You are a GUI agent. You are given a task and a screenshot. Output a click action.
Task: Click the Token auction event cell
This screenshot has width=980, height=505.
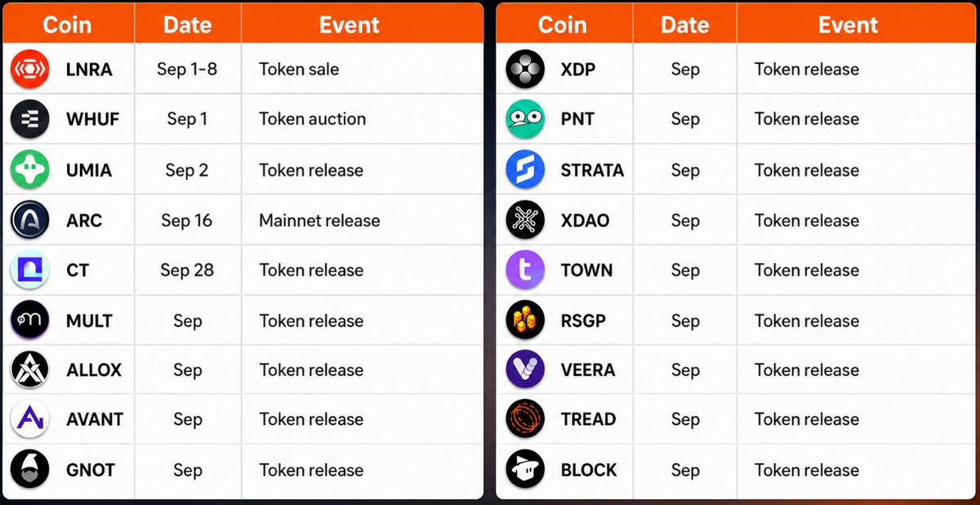coord(362,119)
